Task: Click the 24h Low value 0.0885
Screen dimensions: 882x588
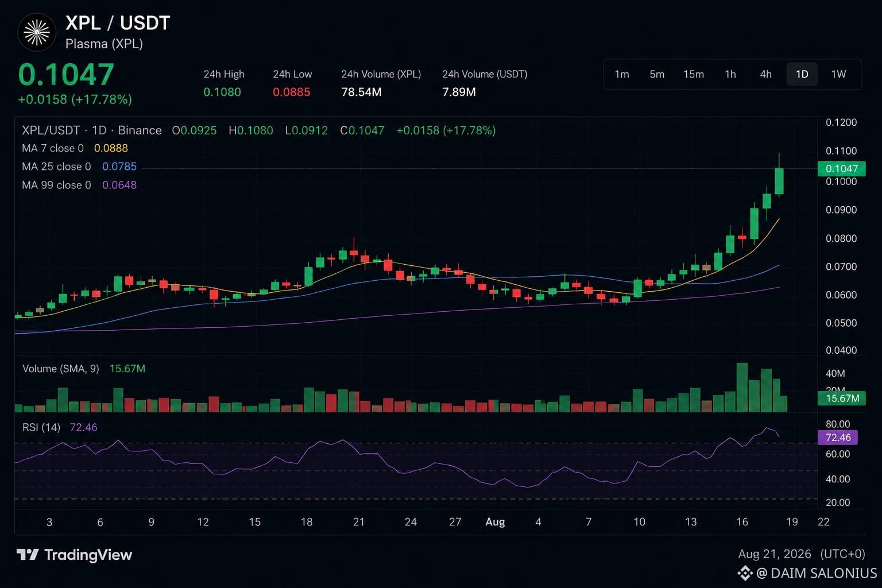Action: click(x=292, y=92)
